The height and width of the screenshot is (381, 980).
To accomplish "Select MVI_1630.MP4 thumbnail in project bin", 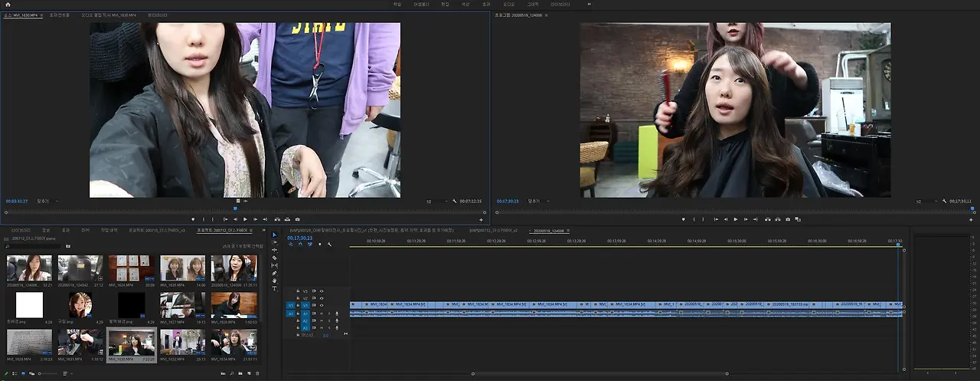I will [132, 342].
